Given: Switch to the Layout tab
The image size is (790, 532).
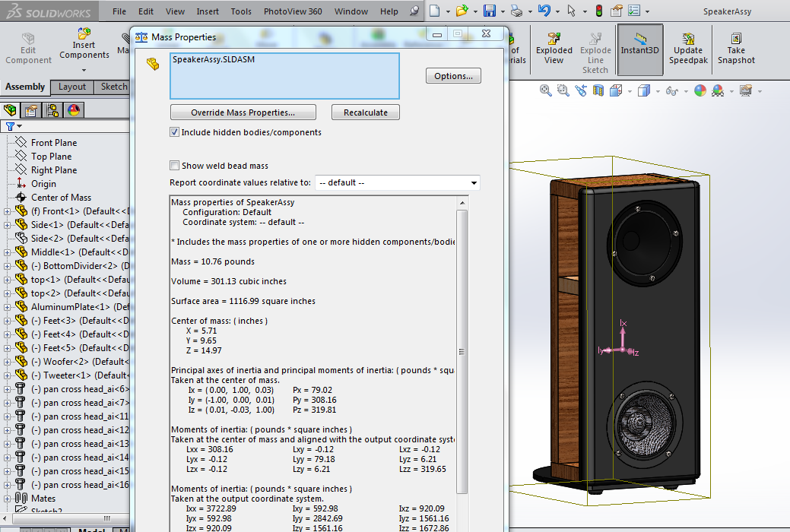Looking at the screenshot, I should tap(72, 87).
